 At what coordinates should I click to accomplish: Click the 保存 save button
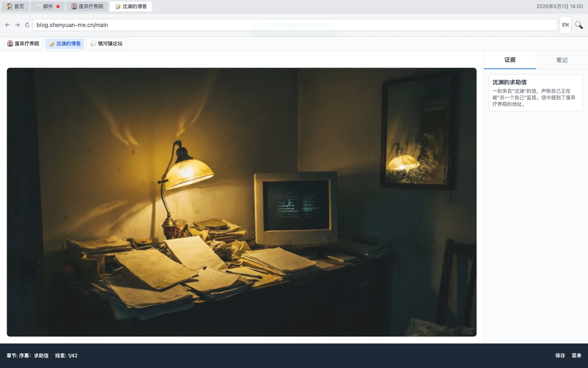click(560, 356)
